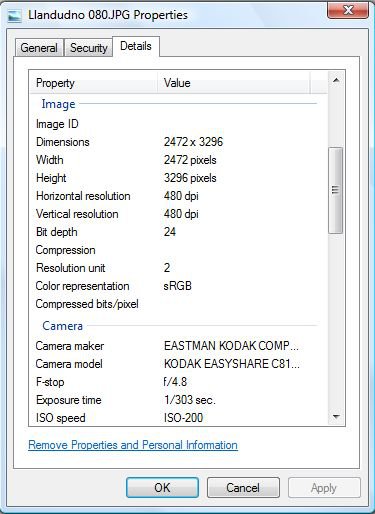Viewport: 375px width, 514px height.
Task: Click the resolution unit value 2
Action: point(167,268)
